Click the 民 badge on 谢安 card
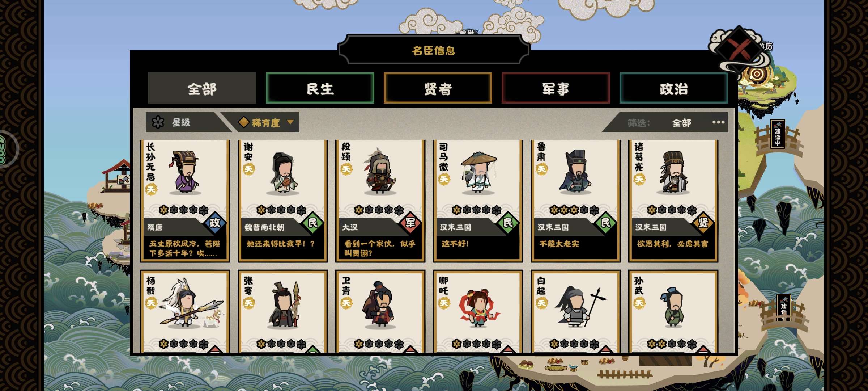The image size is (868, 391). [x=312, y=223]
